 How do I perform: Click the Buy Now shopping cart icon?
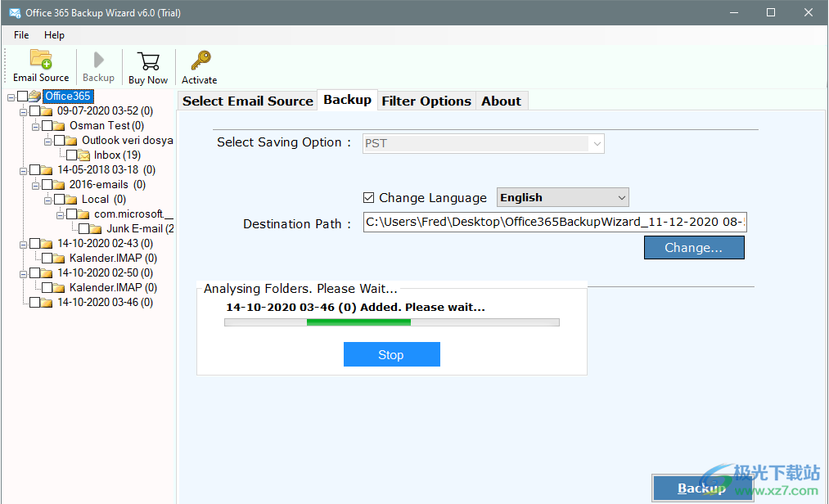click(x=147, y=61)
